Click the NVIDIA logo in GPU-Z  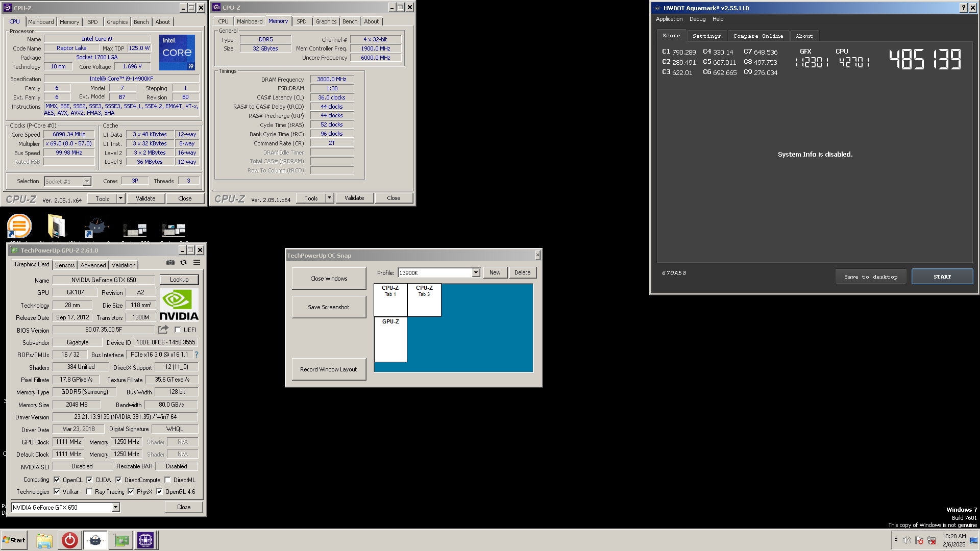click(179, 305)
